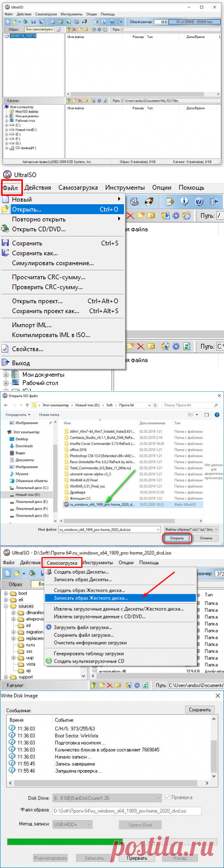Open the Метод записи USB-HDD+ dropdown
224x868 pixels.
coord(72,824)
